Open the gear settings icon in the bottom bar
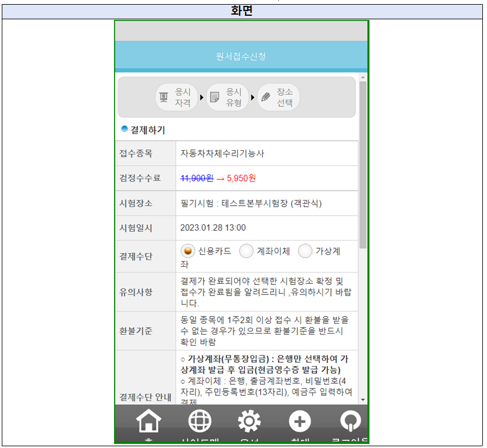Image resolution: width=487 pixels, height=448 pixels. pyautogui.click(x=249, y=421)
